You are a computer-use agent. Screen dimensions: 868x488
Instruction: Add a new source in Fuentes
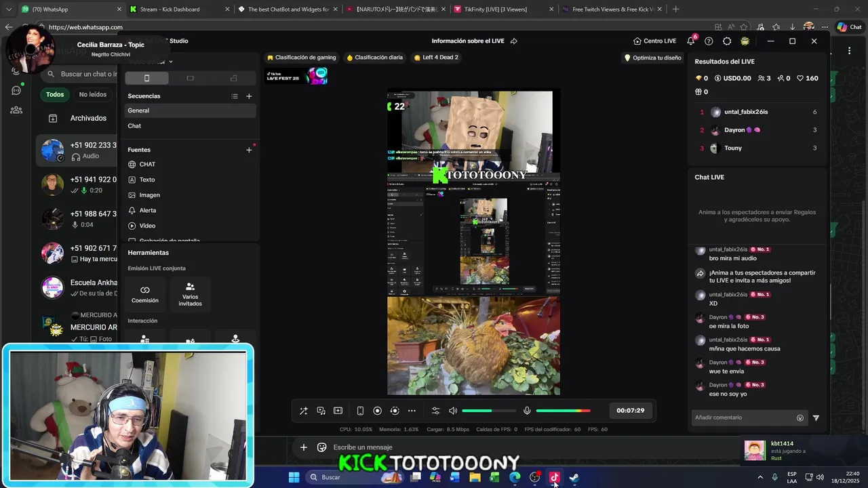point(249,150)
